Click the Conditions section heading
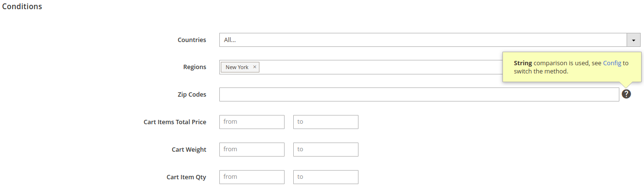 pyautogui.click(x=22, y=7)
